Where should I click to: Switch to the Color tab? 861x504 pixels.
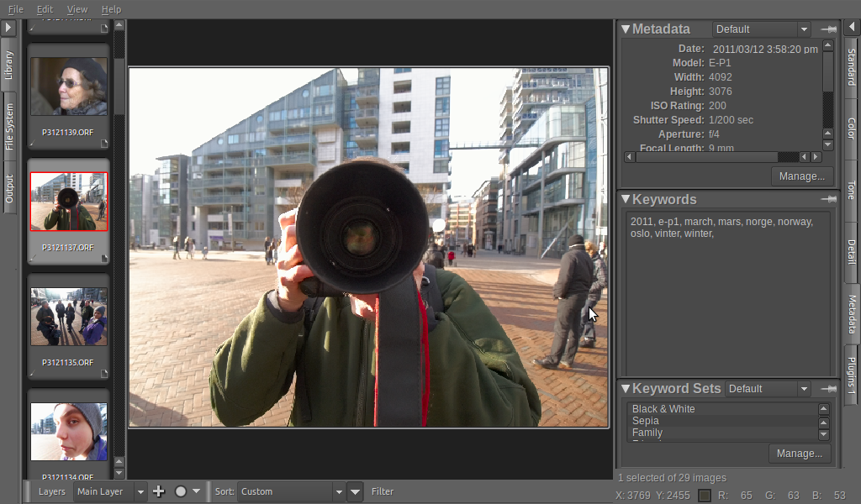(x=852, y=129)
